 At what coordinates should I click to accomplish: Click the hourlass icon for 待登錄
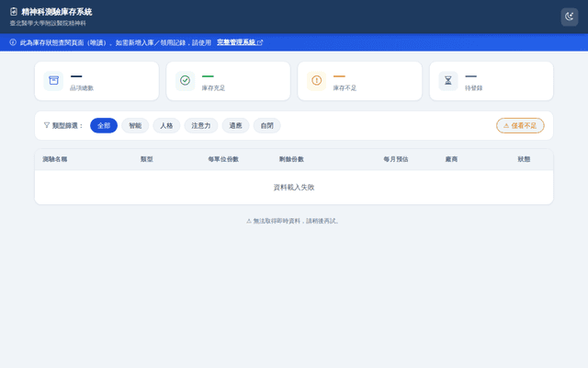[448, 81]
